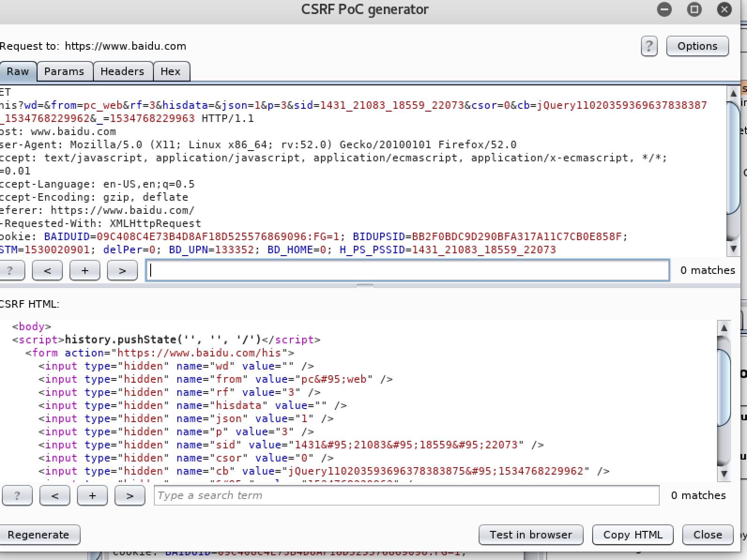Viewport: 747px width, 560px height.
Task: Click request pane scrollbar down arrow
Action: 733,249
